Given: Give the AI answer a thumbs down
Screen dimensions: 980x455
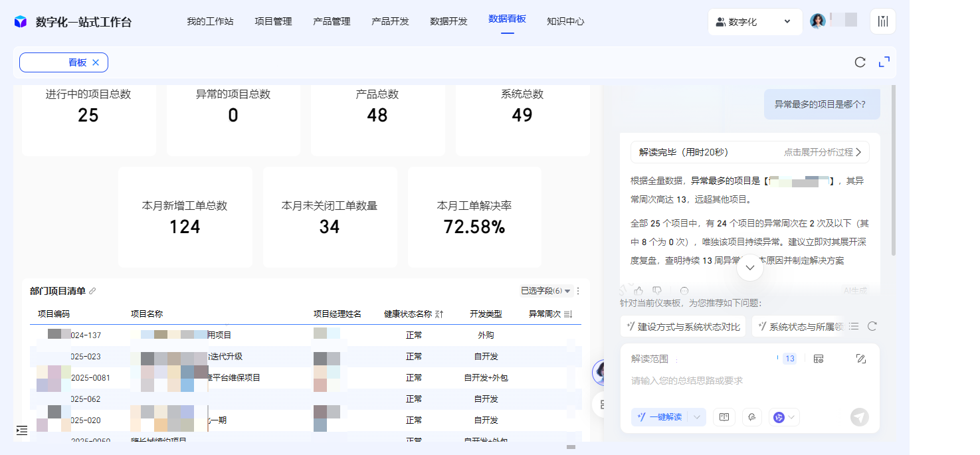Looking at the screenshot, I should coord(657,290).
